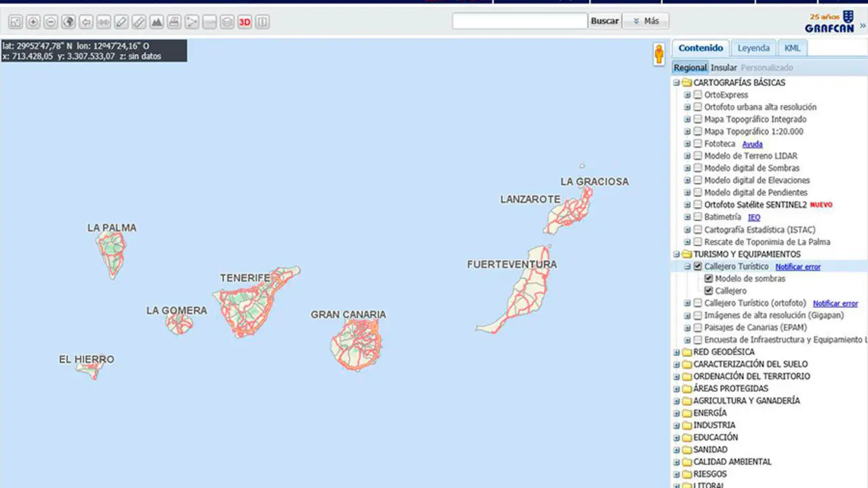Expand the INDUSTRIA folder
Screen dimensions: 868x488
676,425
